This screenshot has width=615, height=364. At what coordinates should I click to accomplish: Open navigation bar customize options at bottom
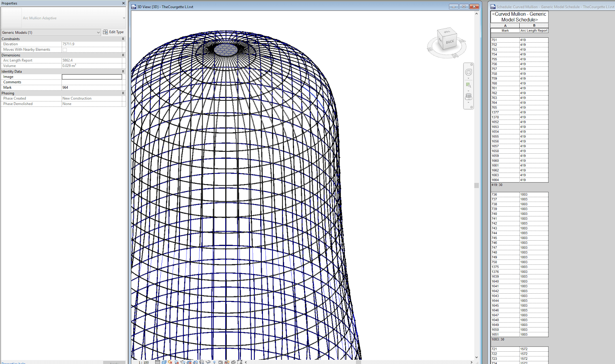472,107
